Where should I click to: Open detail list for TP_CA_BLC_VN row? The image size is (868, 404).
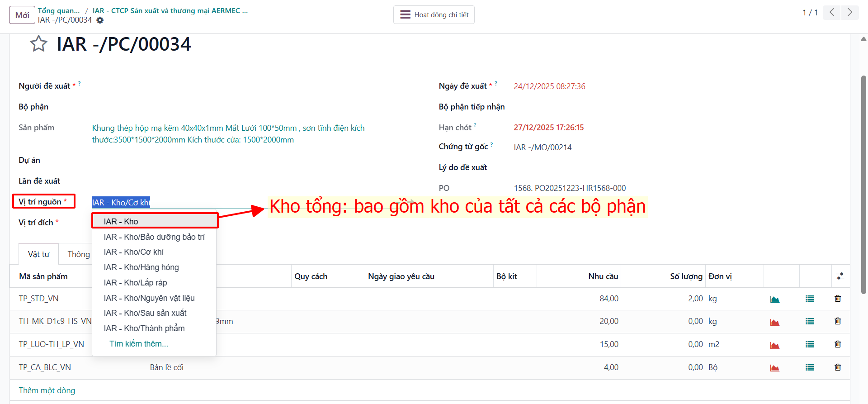[810, 367]
